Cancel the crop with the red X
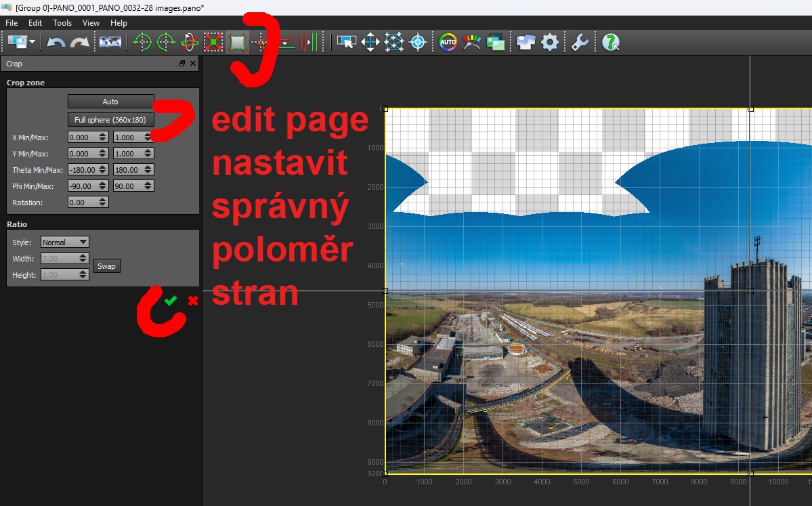The width and height of the screenshot is (812, 506). (193, 300)
